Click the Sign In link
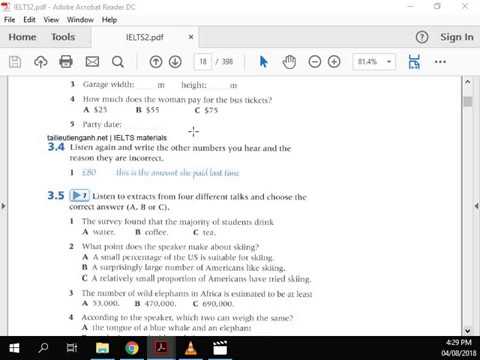 pyautogui.click(x=457, y=37)
